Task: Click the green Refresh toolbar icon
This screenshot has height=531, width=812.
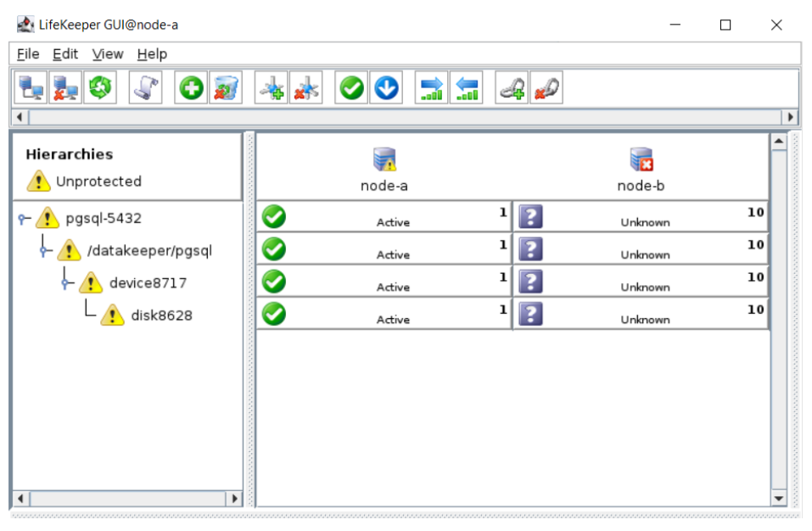Action: (100, 87)
